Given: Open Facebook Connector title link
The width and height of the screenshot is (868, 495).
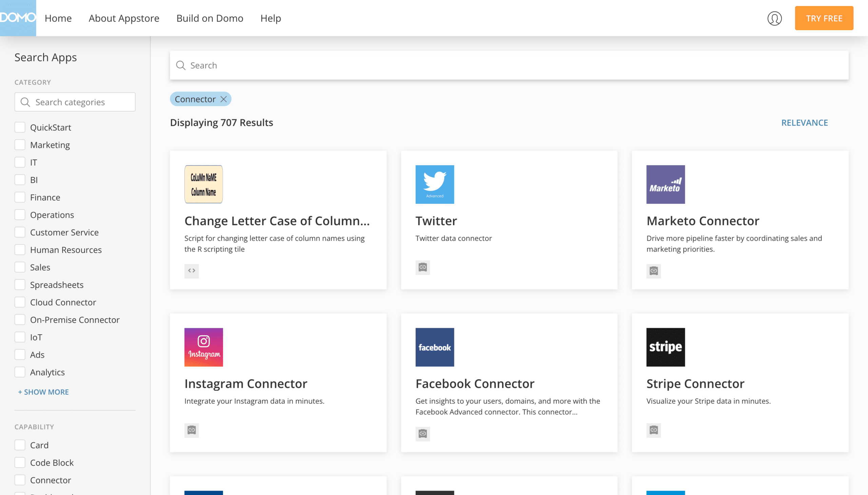Looking at the screenshot, I should [475, 384].
